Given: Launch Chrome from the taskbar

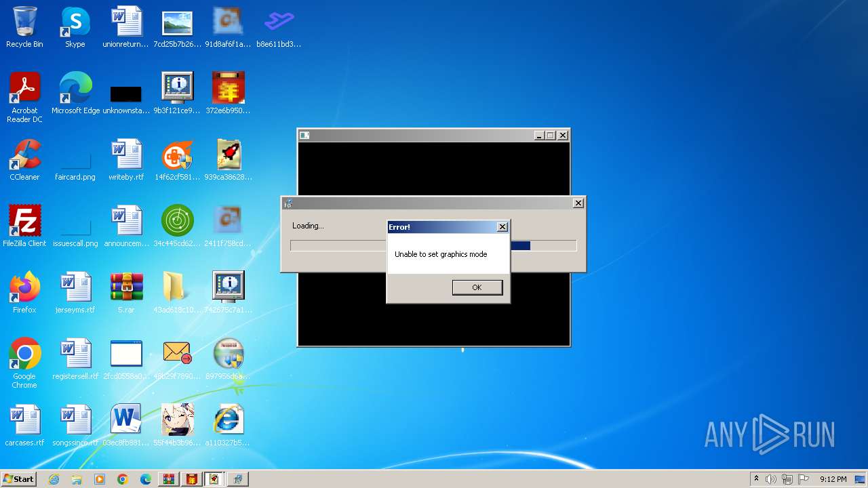Looking at the screenshot, I should (x=123, y=479).
